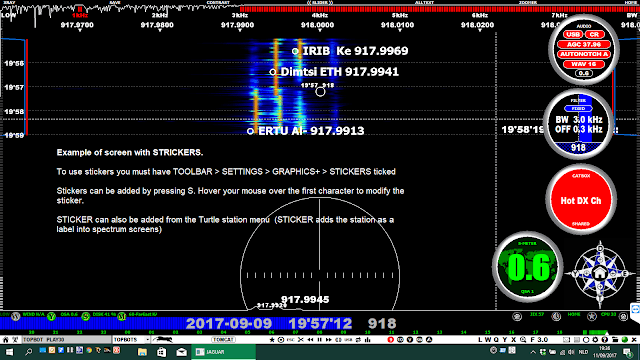Viewport: 640px width, 360px height.
Task: Pause playback in the bottom toolbar
Action: (320, 340)
